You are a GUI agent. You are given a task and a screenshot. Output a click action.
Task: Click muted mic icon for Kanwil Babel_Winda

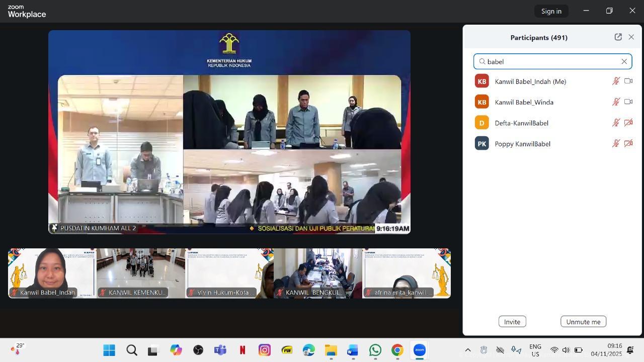615,102
